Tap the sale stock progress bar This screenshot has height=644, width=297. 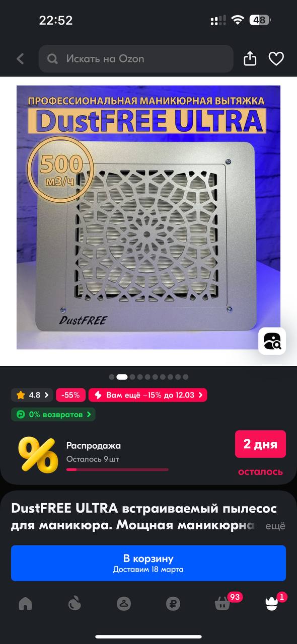click(x=117, y=469)
